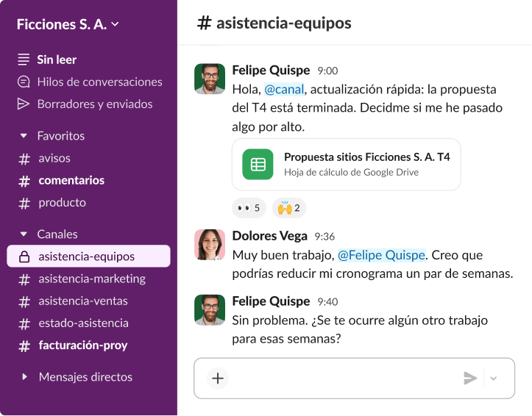Click the Favoritos section label
532x416 pixels.
coord(61,136)
